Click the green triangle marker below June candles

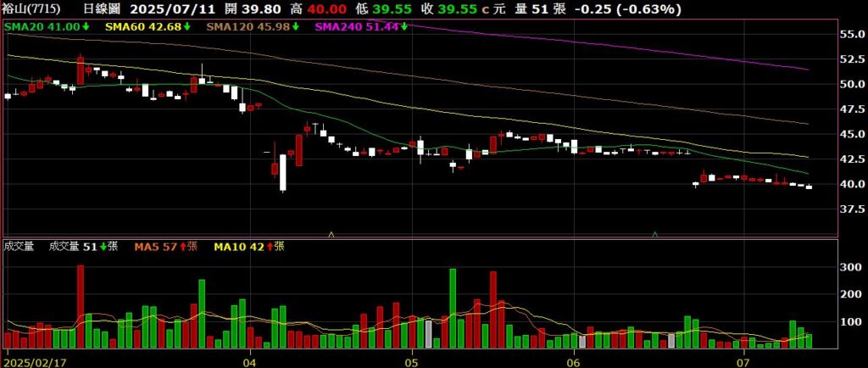(654, 232)
